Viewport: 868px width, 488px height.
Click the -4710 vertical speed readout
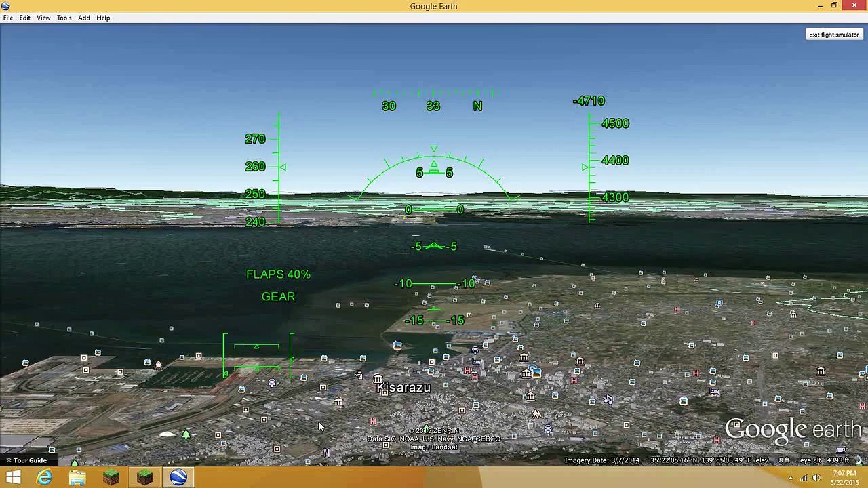pos(589,101)
